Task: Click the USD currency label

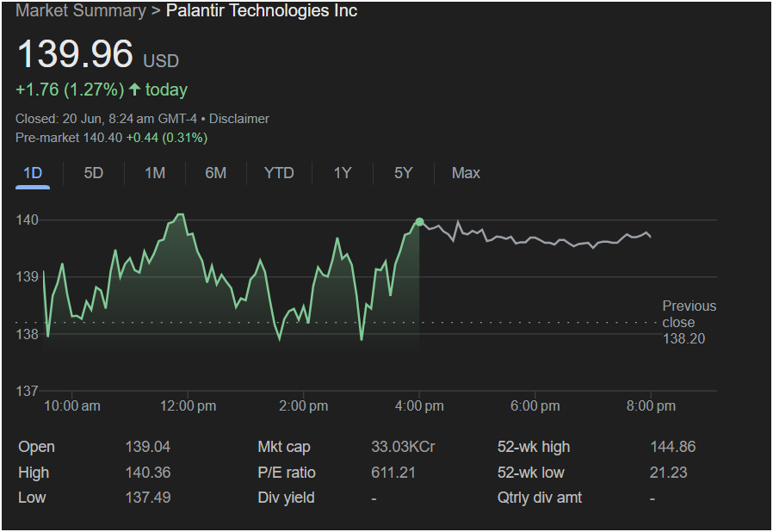Action: (161, 61)
